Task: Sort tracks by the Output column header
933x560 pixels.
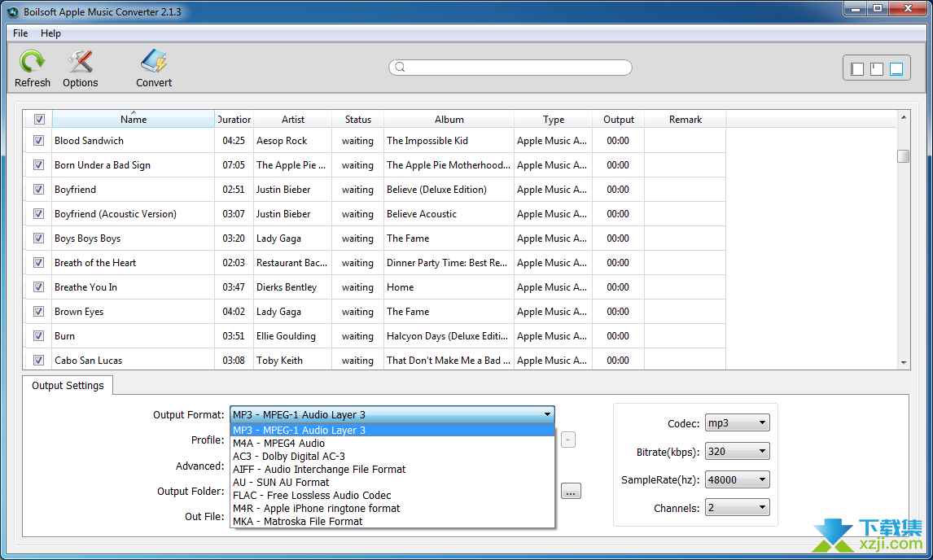Action: click(x=618, y=119)
